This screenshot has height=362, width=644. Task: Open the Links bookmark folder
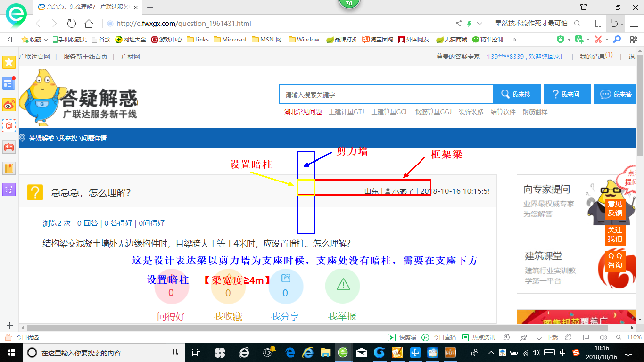pos(198,40)
